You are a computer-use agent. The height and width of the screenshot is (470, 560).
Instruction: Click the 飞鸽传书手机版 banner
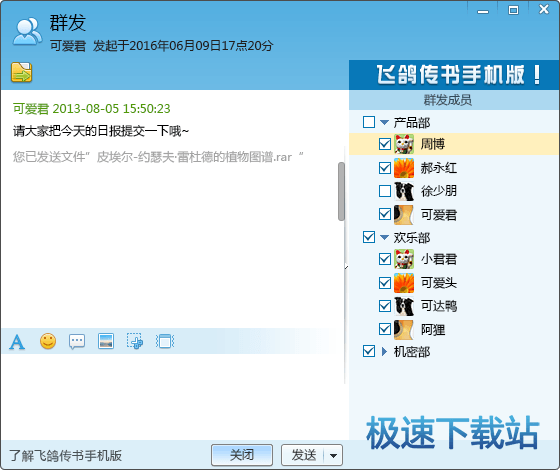(454, 75)
